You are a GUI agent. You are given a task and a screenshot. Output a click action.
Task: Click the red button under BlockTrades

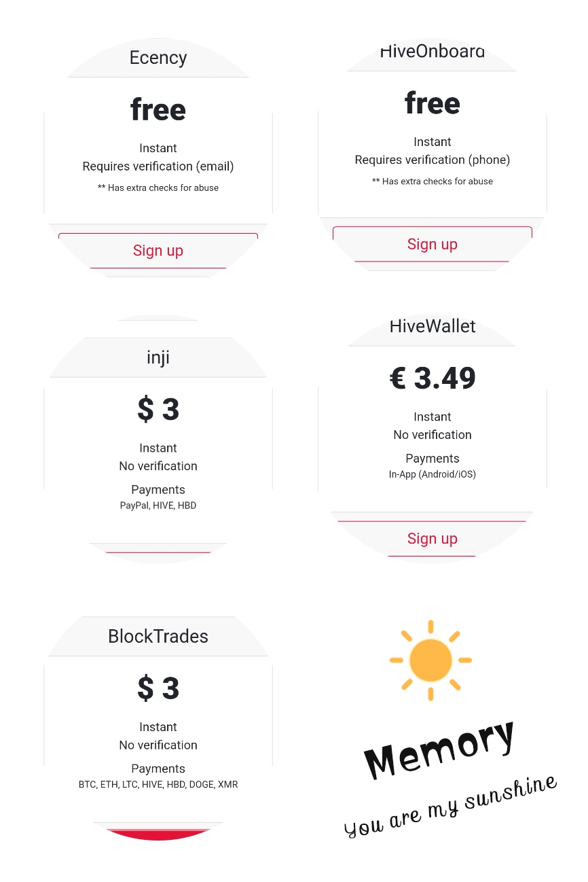click(x=158, y=834)
